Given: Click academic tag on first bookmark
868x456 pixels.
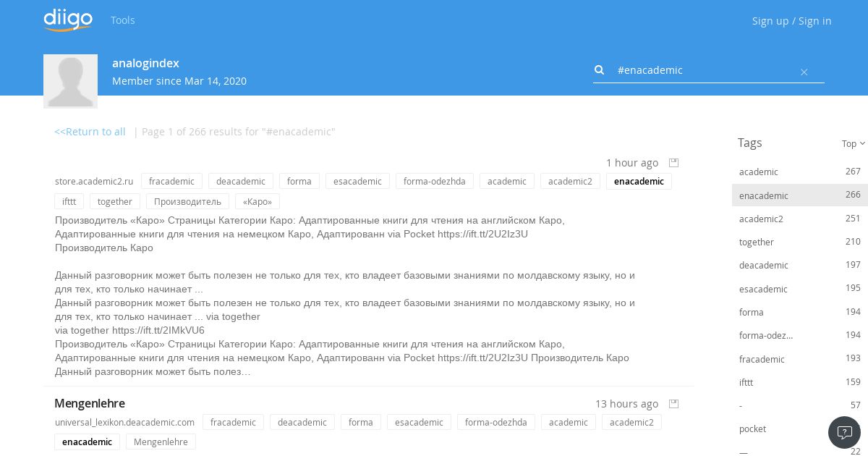Looking at the screenshot, I should [507, 181].
